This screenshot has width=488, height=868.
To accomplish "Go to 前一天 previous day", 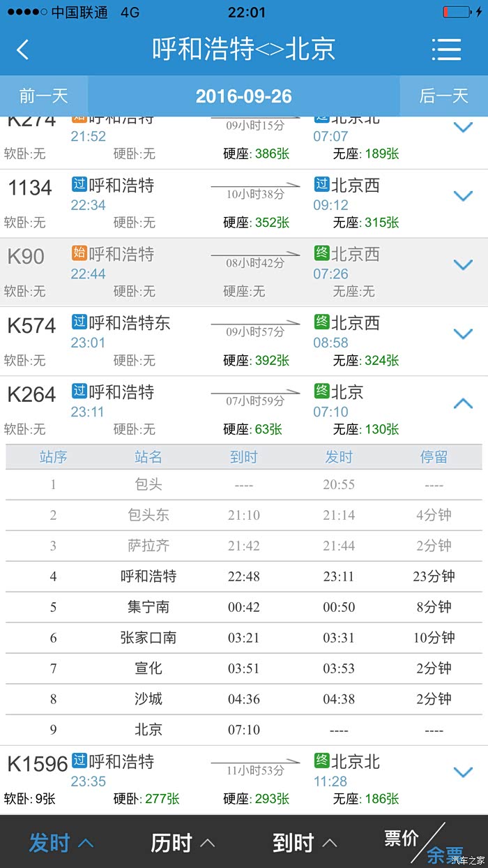I will coord(43,96).
